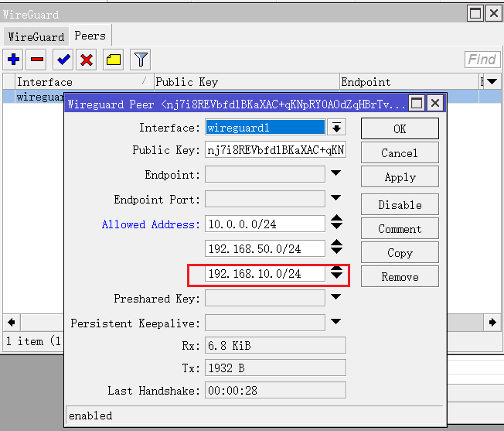Click the Apply button

click(x=400, y=177)
